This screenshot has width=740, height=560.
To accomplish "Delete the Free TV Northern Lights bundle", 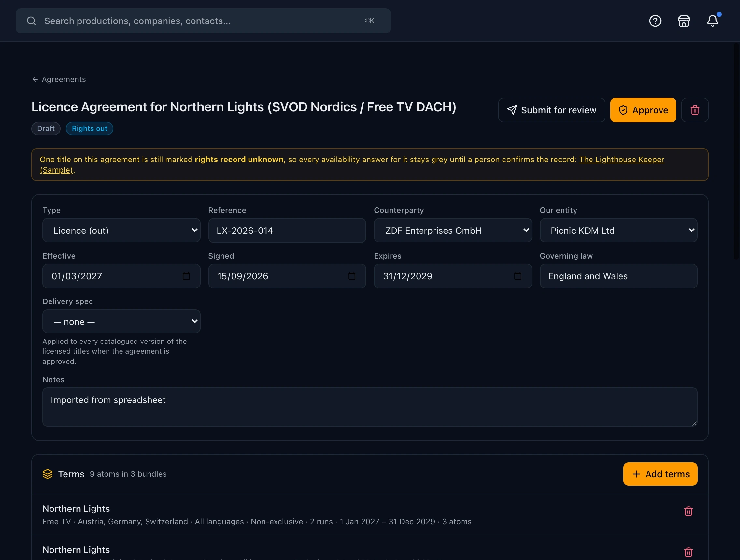I will tap(688, 511).
